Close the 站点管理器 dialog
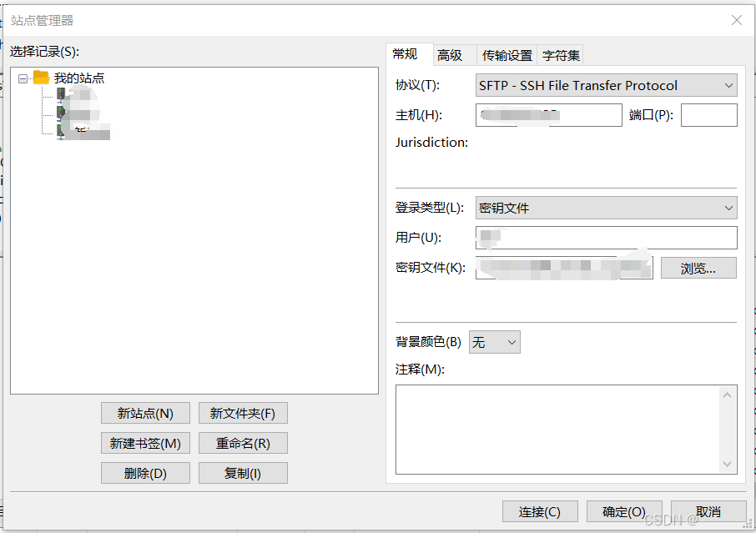The image size is (756, 533). [x=736, y=20]
